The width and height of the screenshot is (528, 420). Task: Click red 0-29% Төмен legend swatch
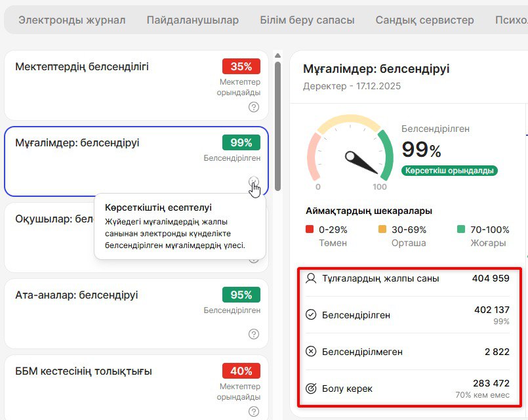(310, 230)
